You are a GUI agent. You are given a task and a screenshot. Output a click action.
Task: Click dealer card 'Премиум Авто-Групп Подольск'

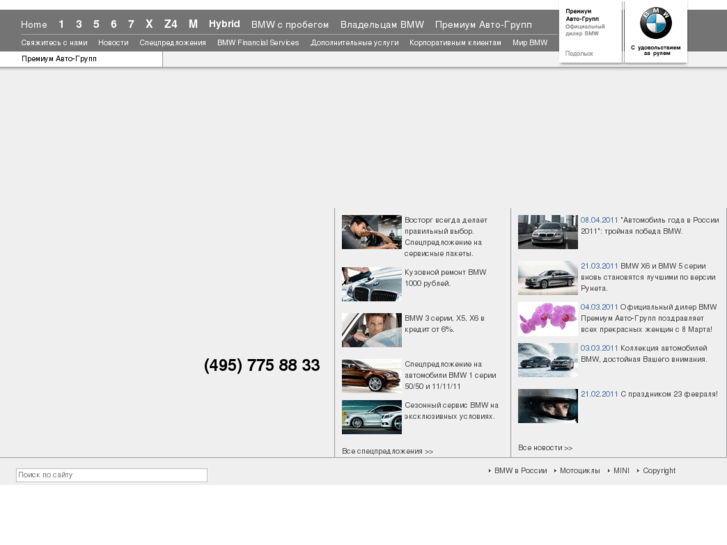(590, 32)
